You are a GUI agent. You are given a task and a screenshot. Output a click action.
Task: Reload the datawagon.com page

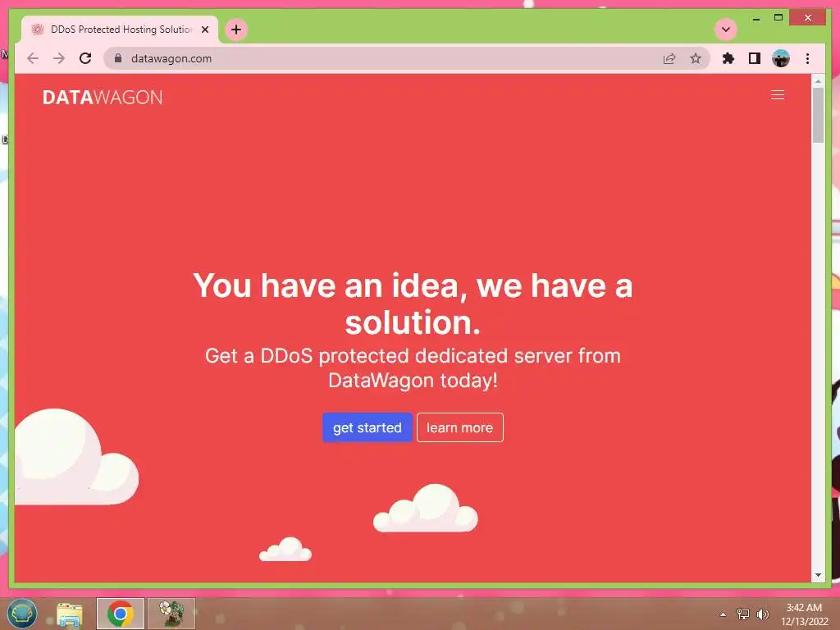(x=85, y=58)
